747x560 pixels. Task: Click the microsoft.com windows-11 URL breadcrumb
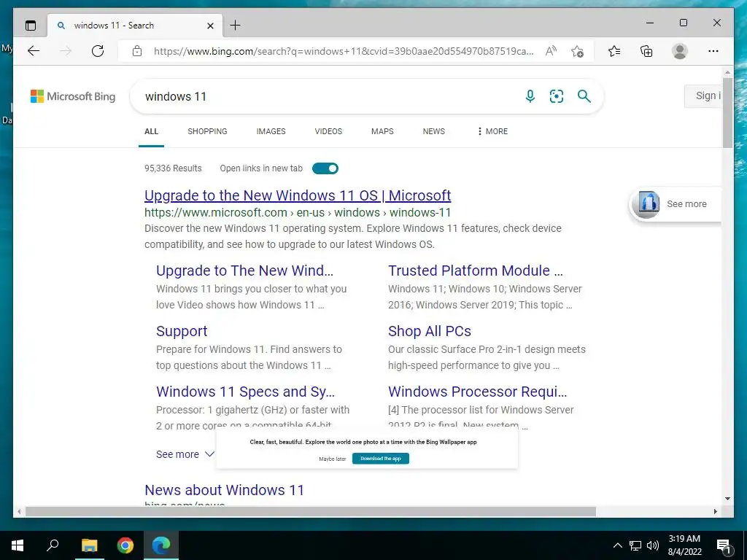point(298,212)
